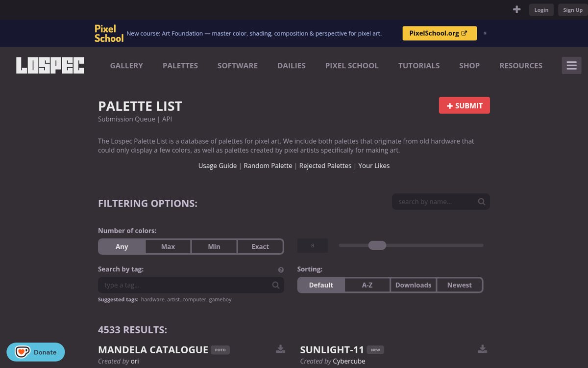Open the Pixel School nav item
The image size is (588, 368).
[352, 66]
